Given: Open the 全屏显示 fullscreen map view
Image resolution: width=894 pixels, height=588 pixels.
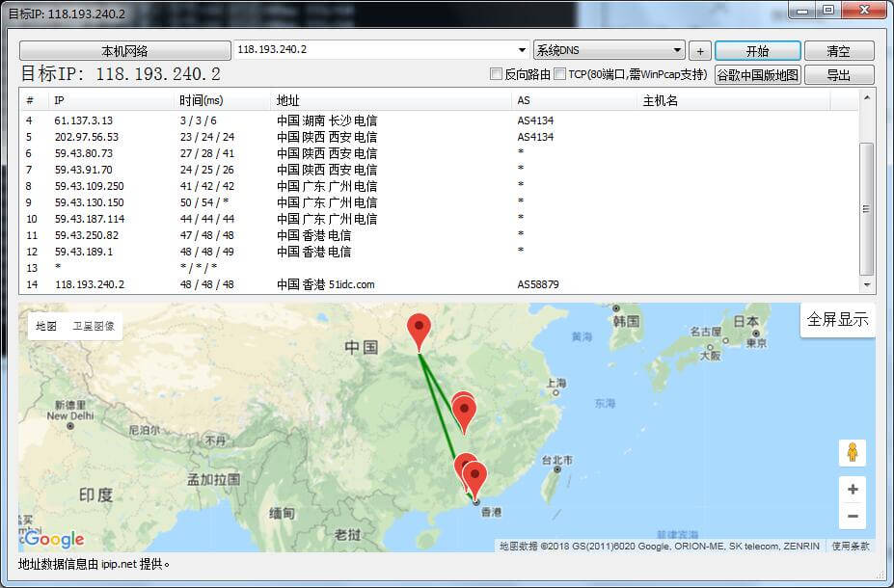Looking at the screenshot, I should pyautogui.click(x=837, y=320).
